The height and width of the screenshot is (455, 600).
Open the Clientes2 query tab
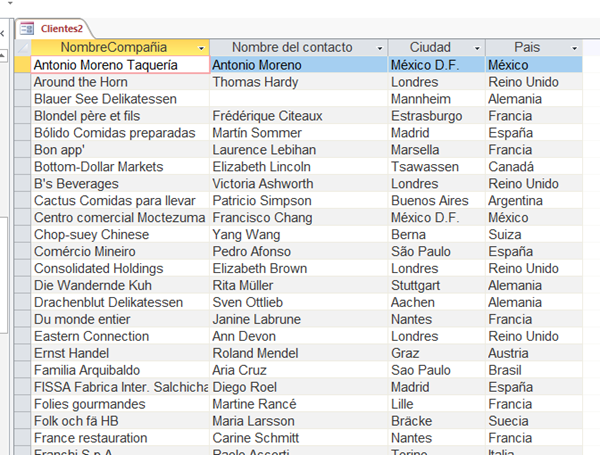pos(54,29)
